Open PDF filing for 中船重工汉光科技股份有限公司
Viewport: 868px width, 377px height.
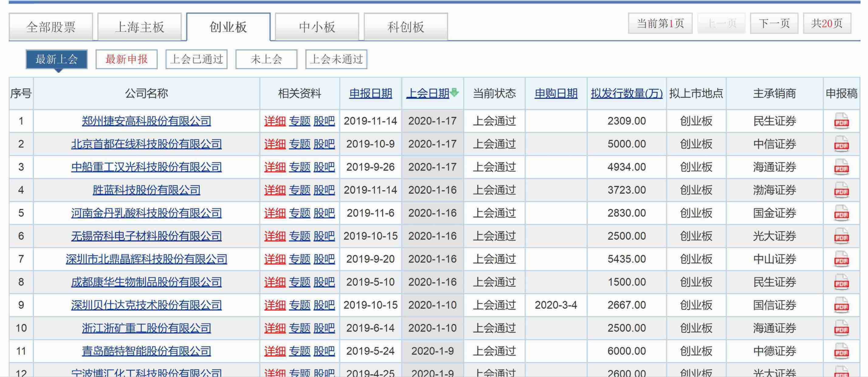(x=841, y=167)
